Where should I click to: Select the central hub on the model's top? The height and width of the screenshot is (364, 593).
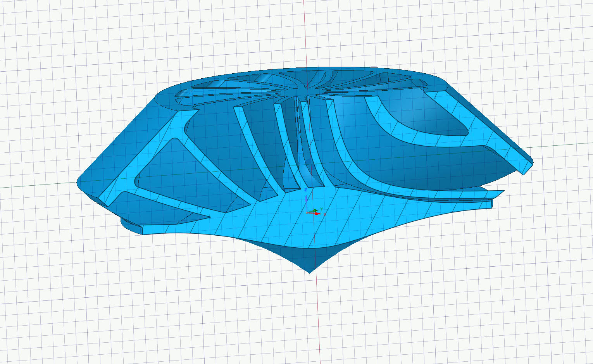coord(301,91)
